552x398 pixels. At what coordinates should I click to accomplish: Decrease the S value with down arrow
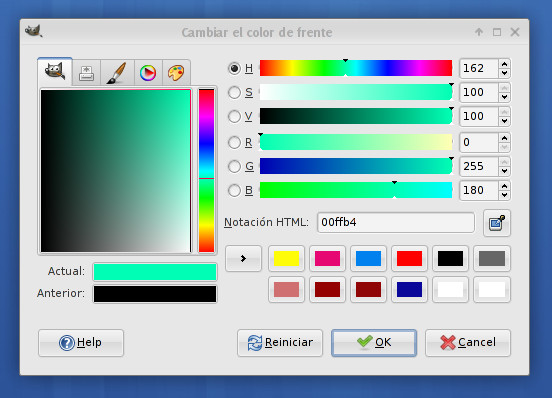point(504,97)
